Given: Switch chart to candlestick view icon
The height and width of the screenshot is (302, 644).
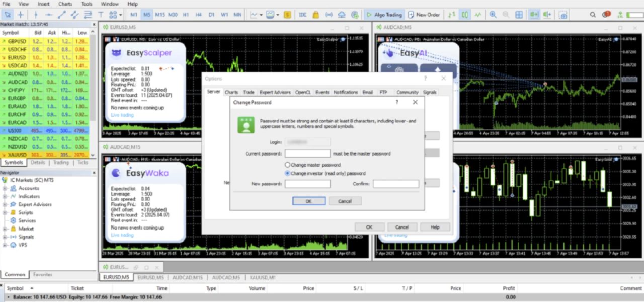Looking at the screenshot, I should pyautogui.click(x=465, y=15).
